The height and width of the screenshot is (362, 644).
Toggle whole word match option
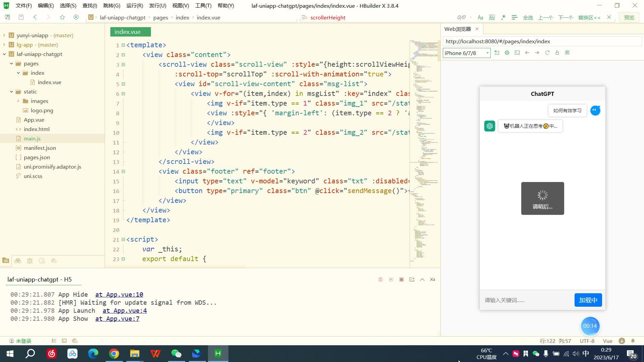(492, 17)
